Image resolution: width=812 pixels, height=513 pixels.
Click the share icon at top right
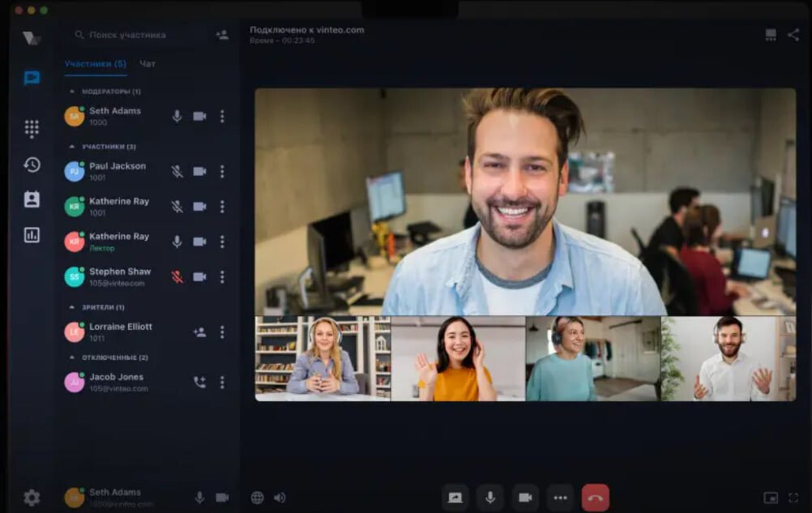(x=793, y=35)
